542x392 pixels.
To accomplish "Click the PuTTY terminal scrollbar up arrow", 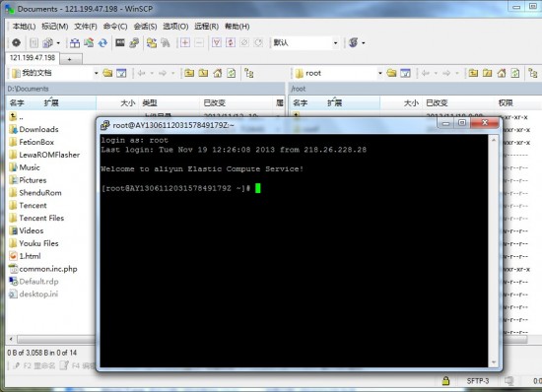I will coord(494,140).
